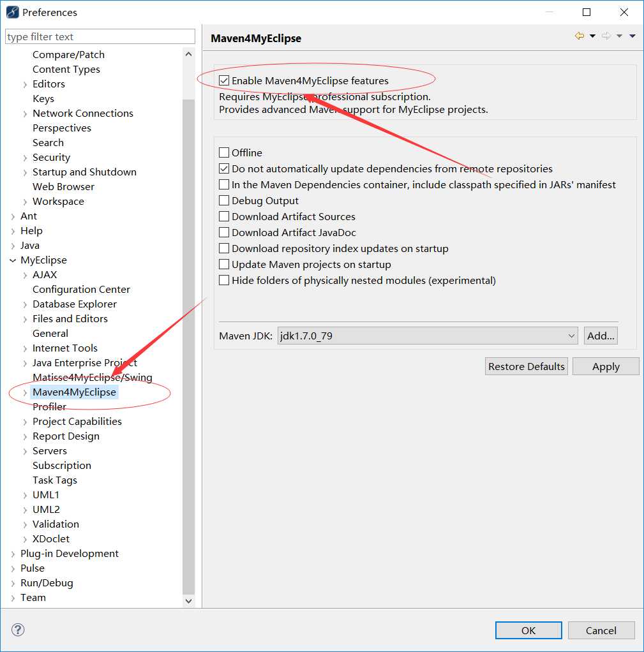Select Web Browser preference page
Screen dimensions: 644x652
(x=63, y=187)
